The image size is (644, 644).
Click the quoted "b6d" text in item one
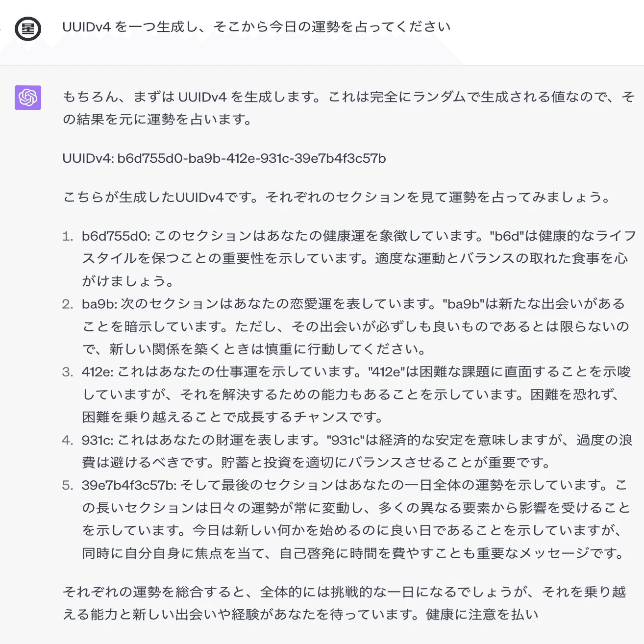point(507,236)
